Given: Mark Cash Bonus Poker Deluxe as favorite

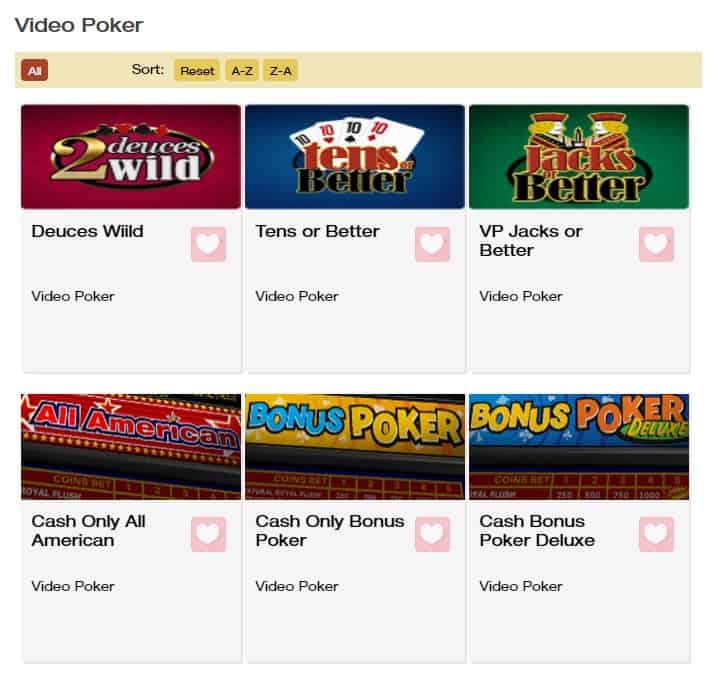Looking at the screenshot, I should 657,534.
